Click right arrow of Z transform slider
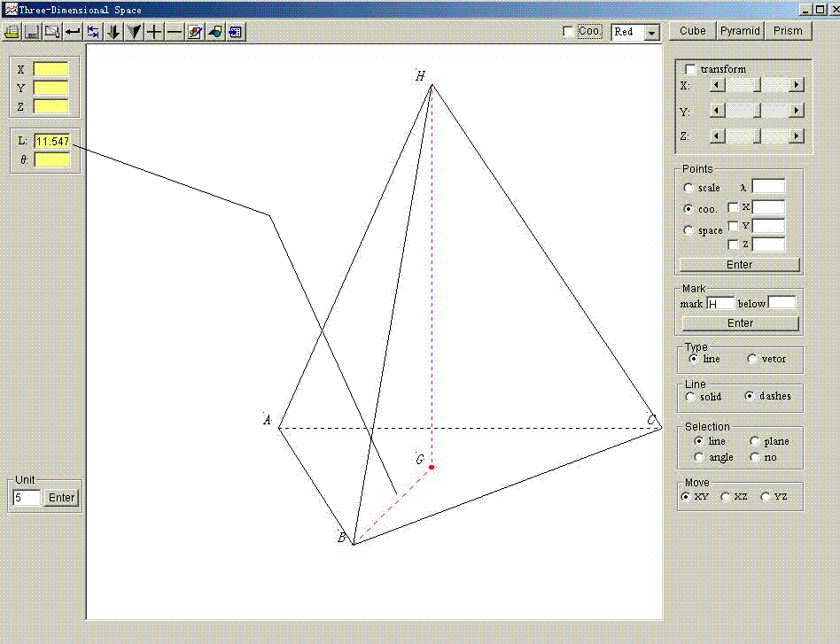Viewport: 840px width, 644px height. pos(797,136)
